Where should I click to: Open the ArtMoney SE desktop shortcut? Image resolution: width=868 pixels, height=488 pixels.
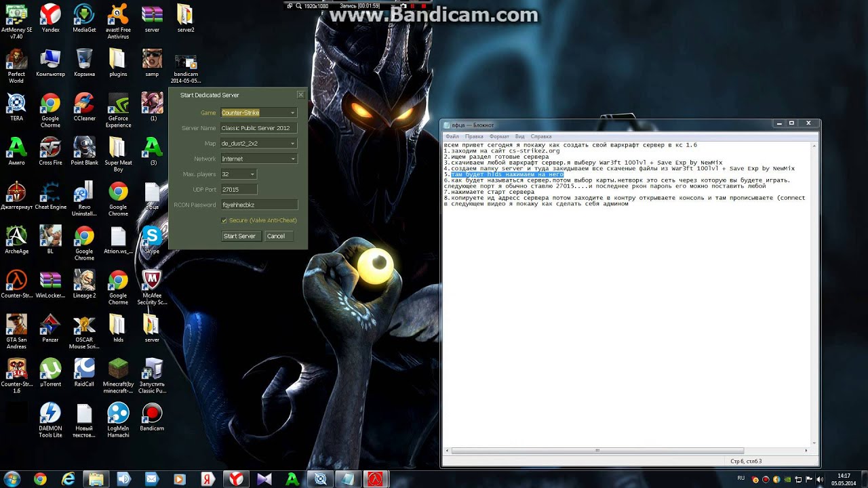16,20
